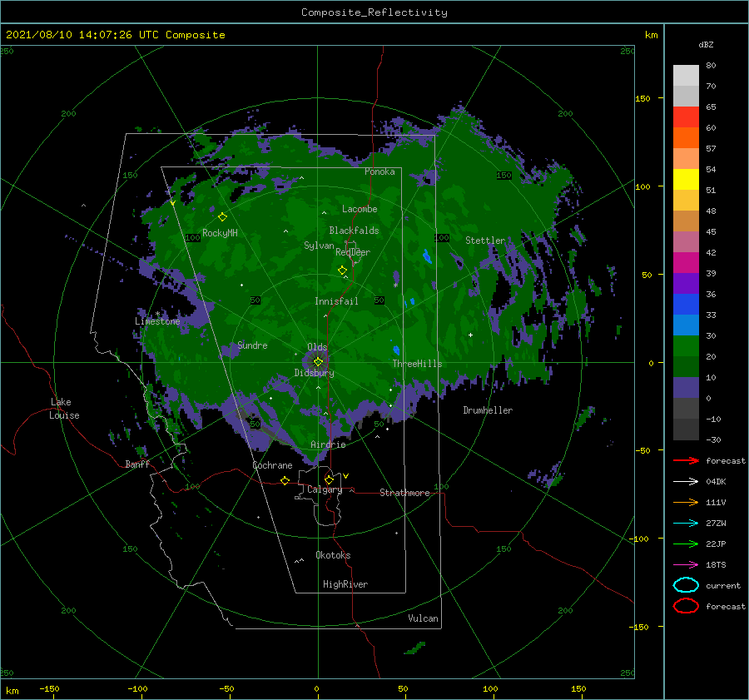Click the dBZ legend header
Viewport: 749px width, 700px height.
[x=706, y=44]
